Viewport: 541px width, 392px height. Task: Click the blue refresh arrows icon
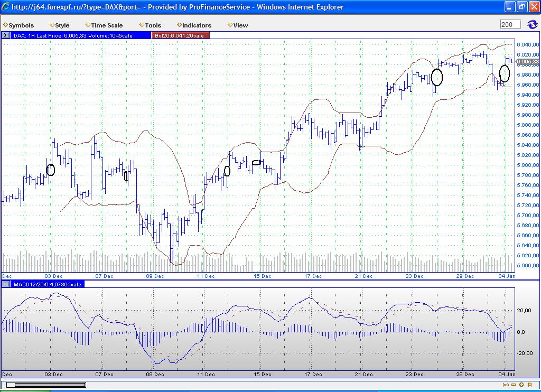532,25
